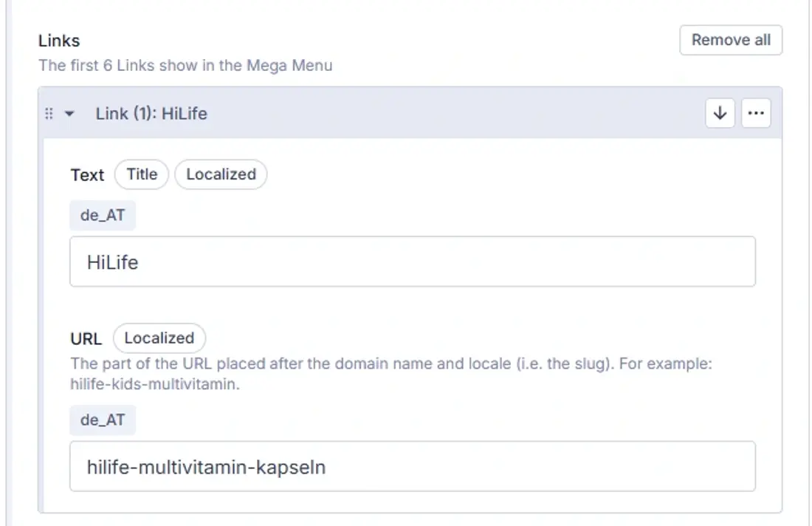The height and width of the screenshot is (526, 812).
Task: Grab the drag handle of Link (1)
Action: tap(49, 114)
